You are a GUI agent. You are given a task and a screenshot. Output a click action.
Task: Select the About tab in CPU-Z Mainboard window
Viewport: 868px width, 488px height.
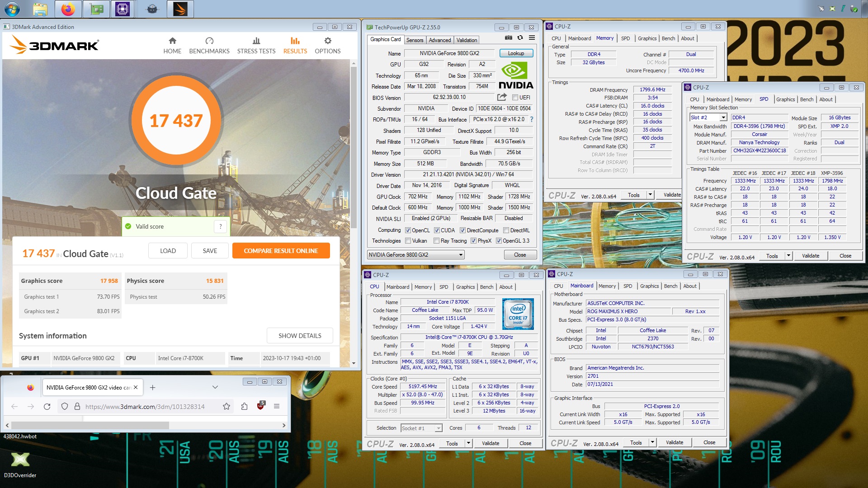point(690,286)
